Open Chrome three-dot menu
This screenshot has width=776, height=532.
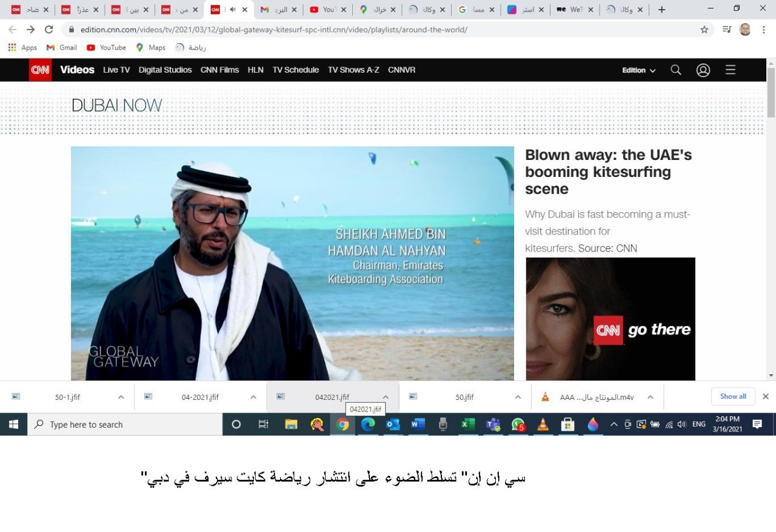click(763, 29)
